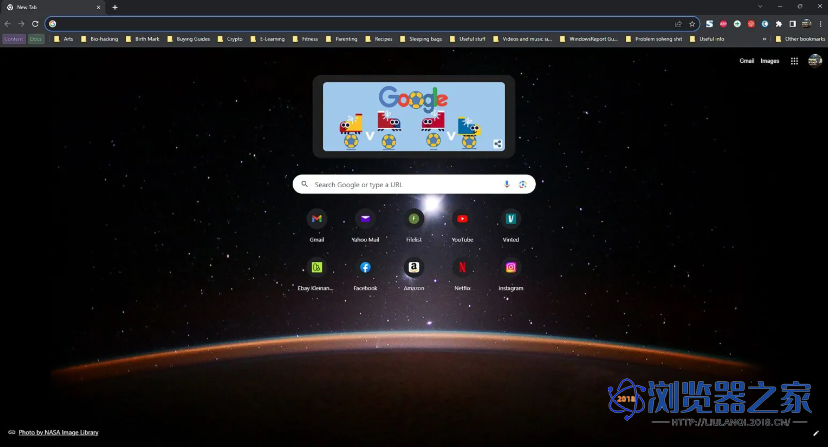This screenshot has height=448, width=828.
Task: Open the Chrome profile avatar in toolbar
Action: pos(806,24)
